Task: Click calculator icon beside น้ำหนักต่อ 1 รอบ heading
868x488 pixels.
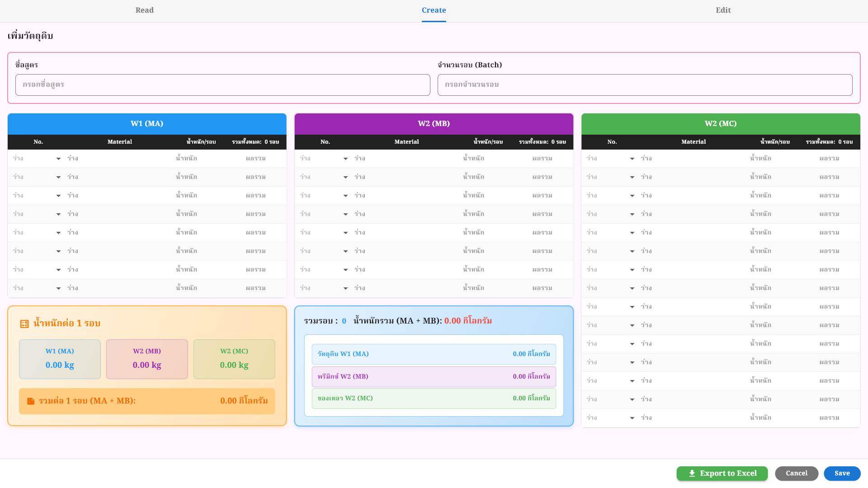Action: click(24, 324)
